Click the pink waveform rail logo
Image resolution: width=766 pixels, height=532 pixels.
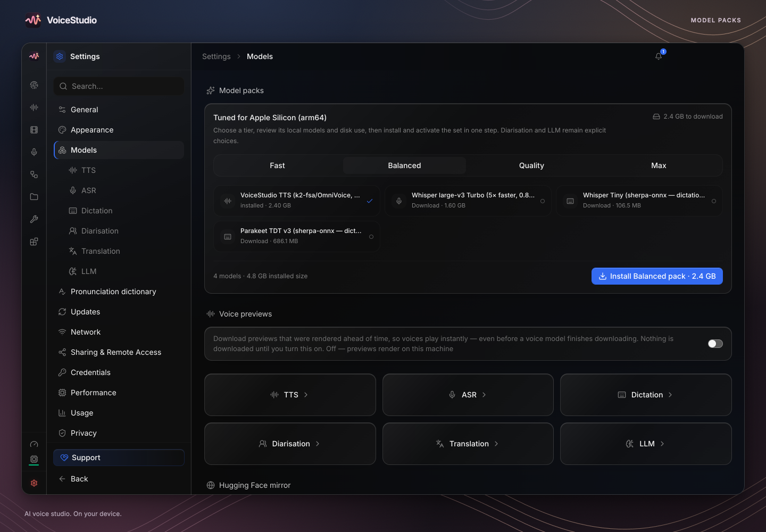(34, 56)
